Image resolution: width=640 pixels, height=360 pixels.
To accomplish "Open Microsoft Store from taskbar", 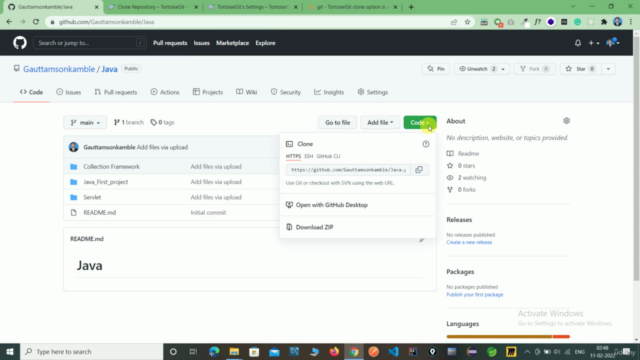I will point(254,351).
